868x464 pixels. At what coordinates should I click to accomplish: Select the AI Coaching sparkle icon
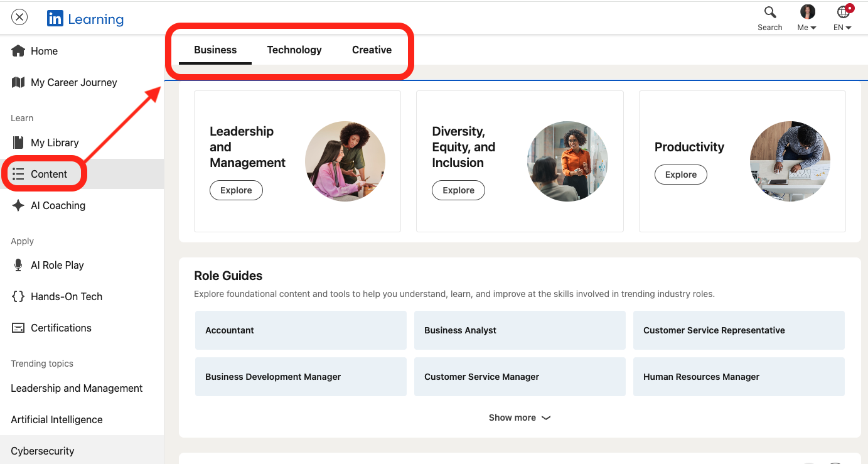pyautogui.click(x=18, y=205)
